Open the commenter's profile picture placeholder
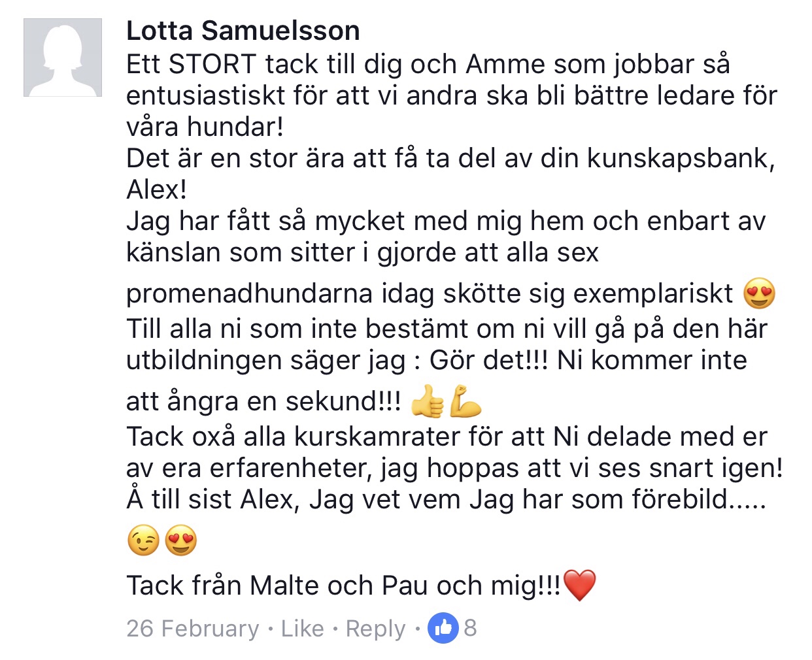The width and height of the screenshot is (812, 660). pos(63,58)
